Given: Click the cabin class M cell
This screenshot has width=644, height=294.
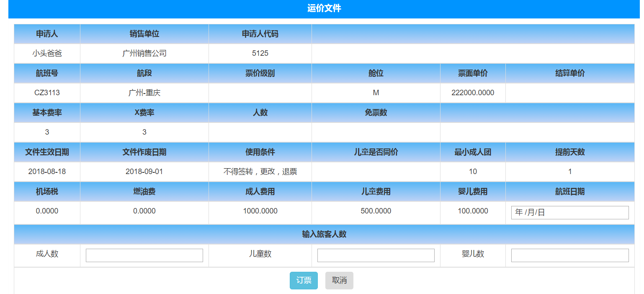Looking at the screenshot, I should [376, 93].
